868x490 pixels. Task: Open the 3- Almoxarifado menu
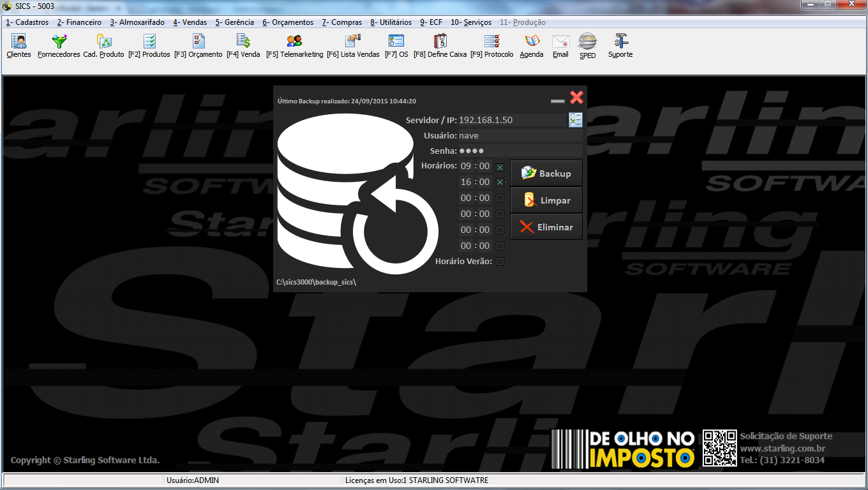(x=137, y=22)
